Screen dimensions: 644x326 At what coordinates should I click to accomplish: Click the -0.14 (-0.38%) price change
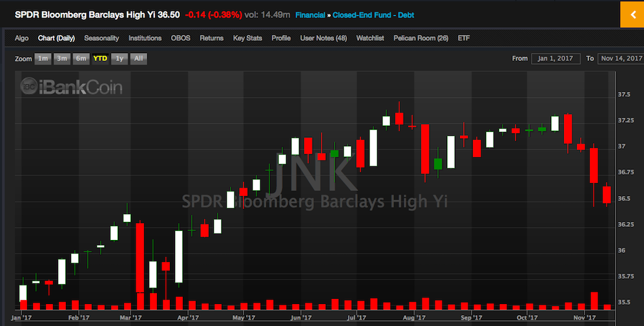(214, 15)
